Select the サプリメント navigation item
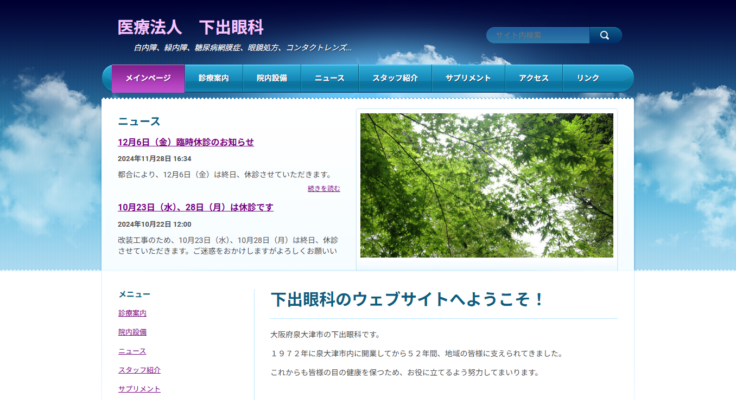 coord(468,78)
